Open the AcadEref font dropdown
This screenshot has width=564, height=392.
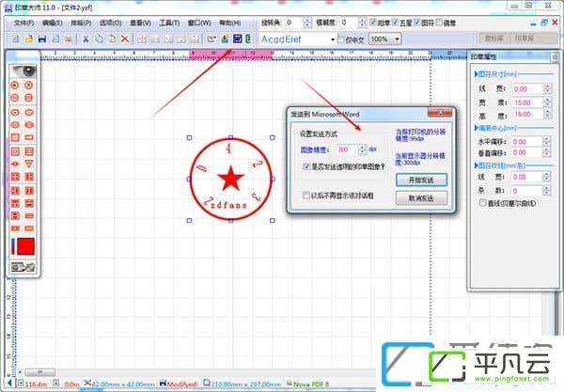coord(333,39)
